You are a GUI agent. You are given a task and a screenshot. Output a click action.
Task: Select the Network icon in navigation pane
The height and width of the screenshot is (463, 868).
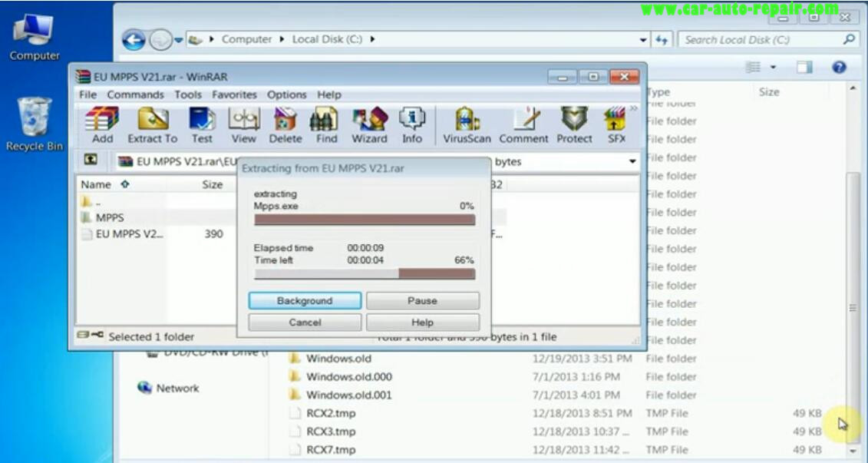(x=144, y=388)
